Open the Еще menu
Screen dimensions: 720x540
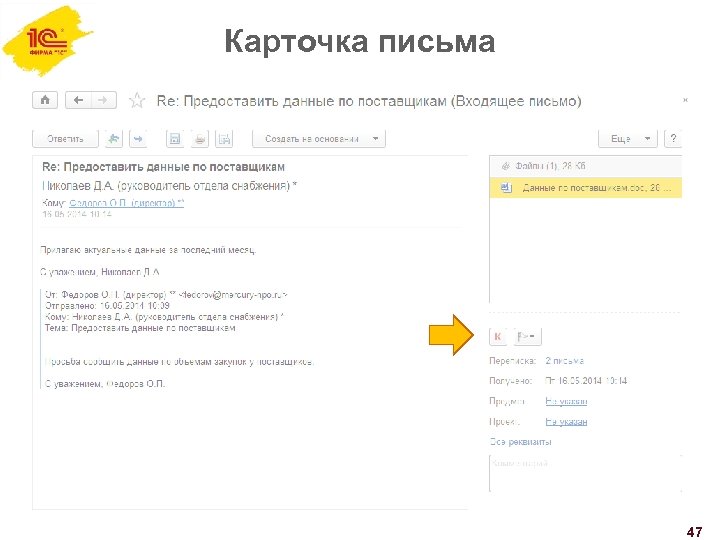point(628,139)
